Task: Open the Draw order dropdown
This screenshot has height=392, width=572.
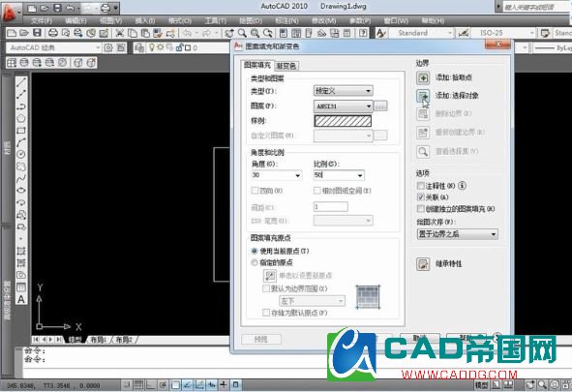Action: click(x=457, y=234)
